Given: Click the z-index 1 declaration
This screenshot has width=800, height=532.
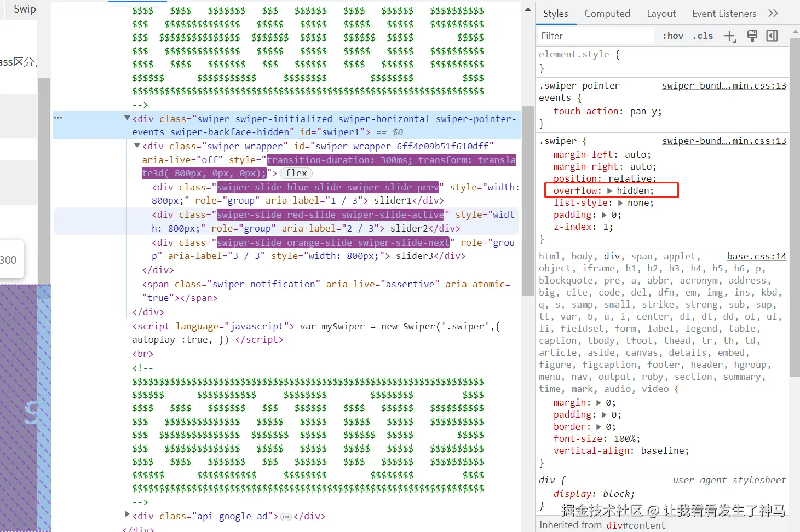Looking at the screenshot, I should tap(583, 227).
